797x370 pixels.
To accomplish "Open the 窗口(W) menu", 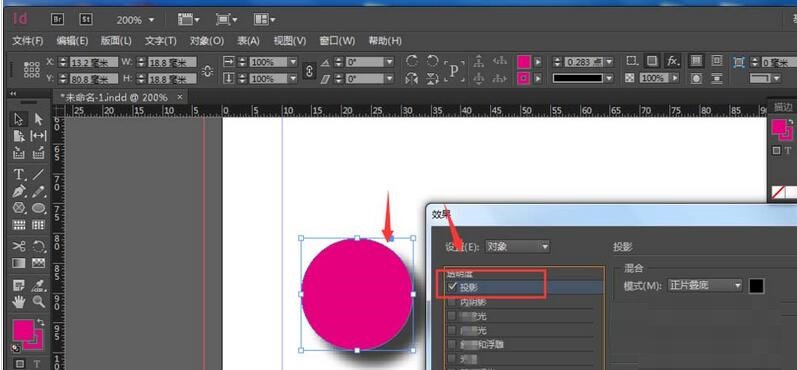I will 337,41.
